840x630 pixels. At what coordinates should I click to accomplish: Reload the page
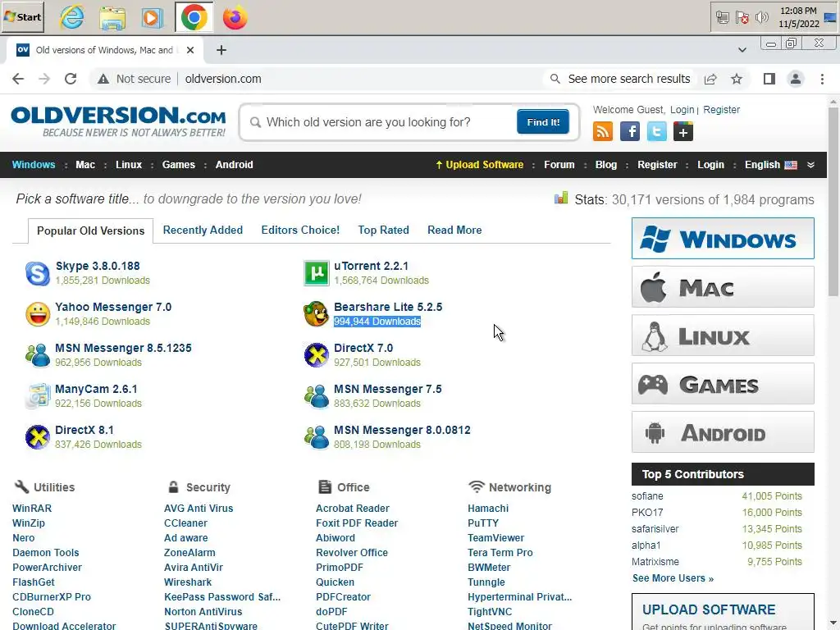[71, 80]
